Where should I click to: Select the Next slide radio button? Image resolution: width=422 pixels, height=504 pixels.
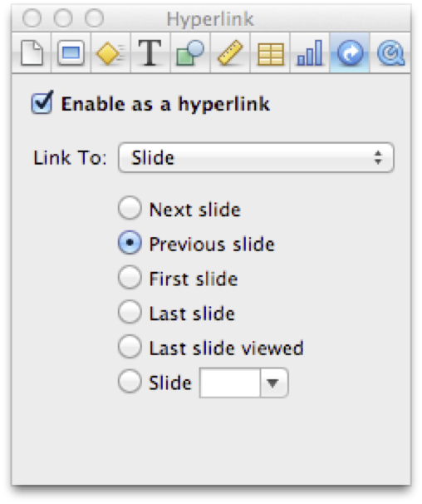[x=130, y=208]
